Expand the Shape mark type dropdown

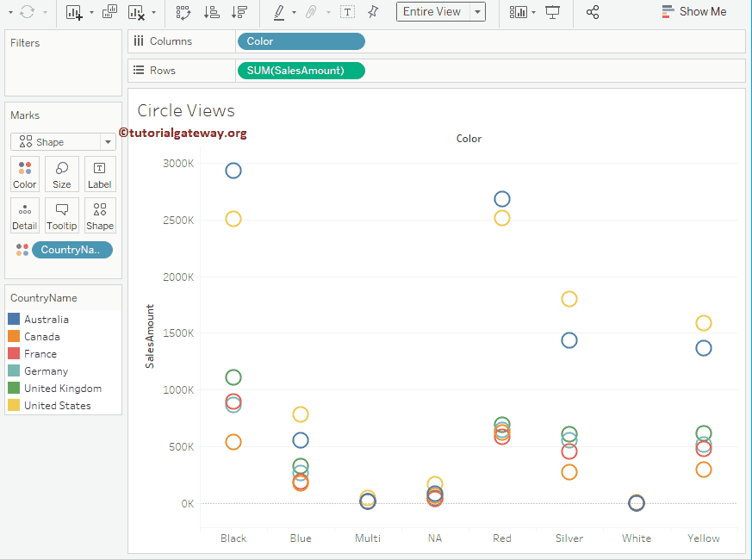107,140
